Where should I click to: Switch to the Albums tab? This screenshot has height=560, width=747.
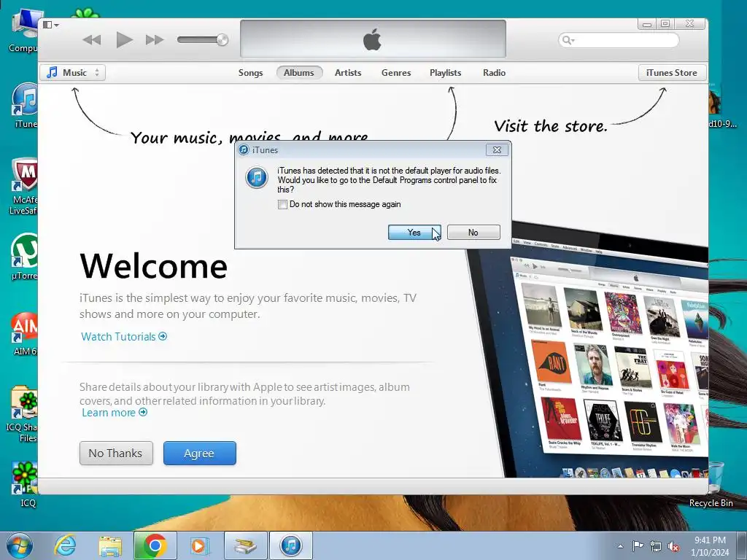[299, 73]
